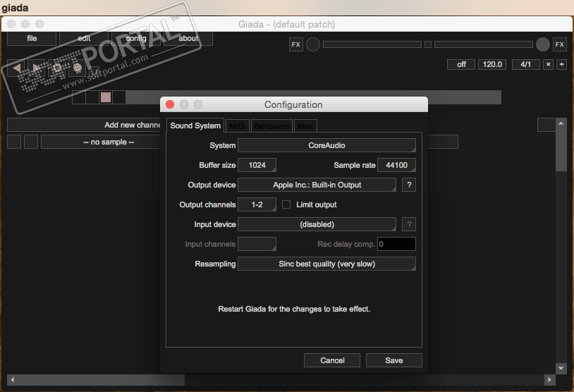This screenshot has height=392, width=574.
Task: Open the edit menu
Action: 84,39
